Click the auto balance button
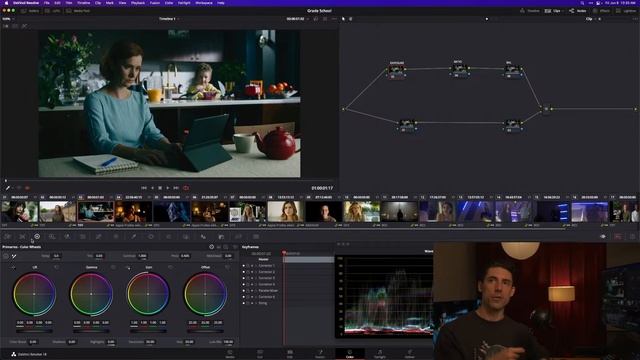Screen dimensions: 640x360 click(x=6, y=256)
